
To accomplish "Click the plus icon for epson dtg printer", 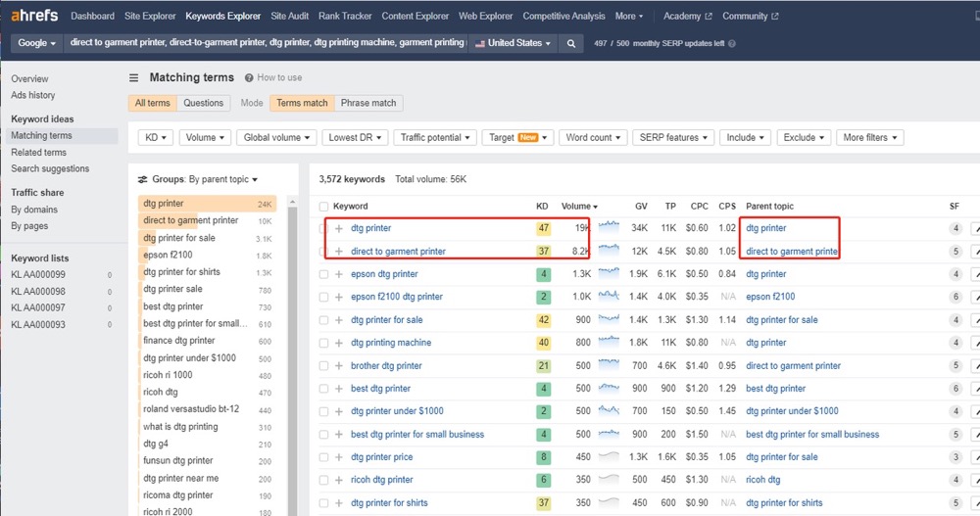I will [339, 274].
